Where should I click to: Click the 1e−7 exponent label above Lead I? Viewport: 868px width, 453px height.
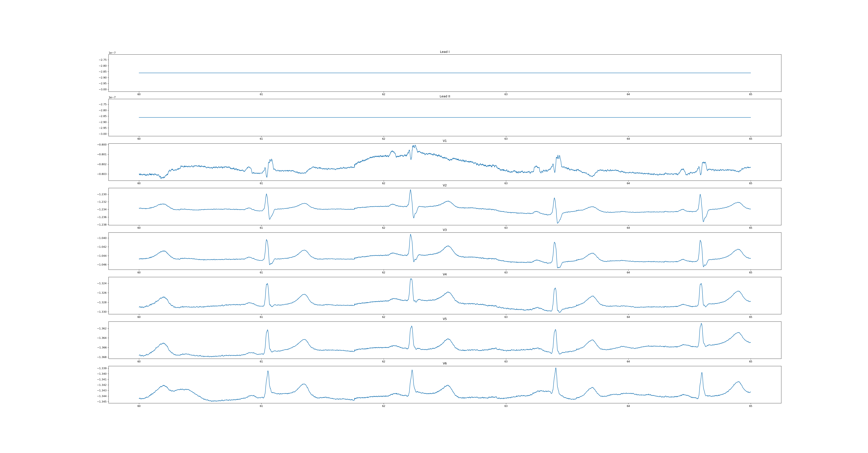(x=112, y=53)
